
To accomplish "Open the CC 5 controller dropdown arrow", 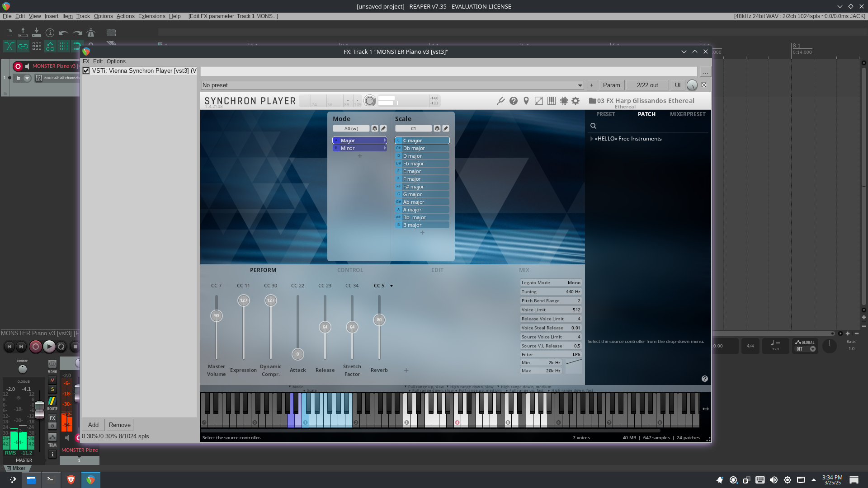I will coord(392,286).
